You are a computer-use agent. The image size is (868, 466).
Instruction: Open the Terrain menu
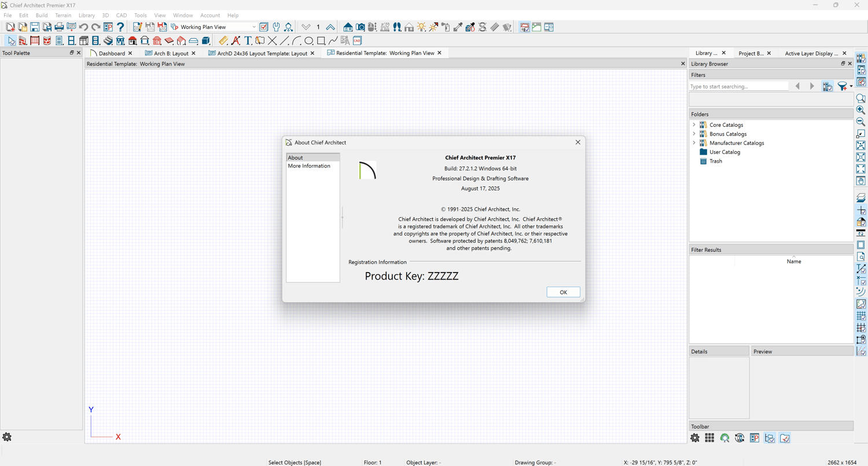[63, 15]
